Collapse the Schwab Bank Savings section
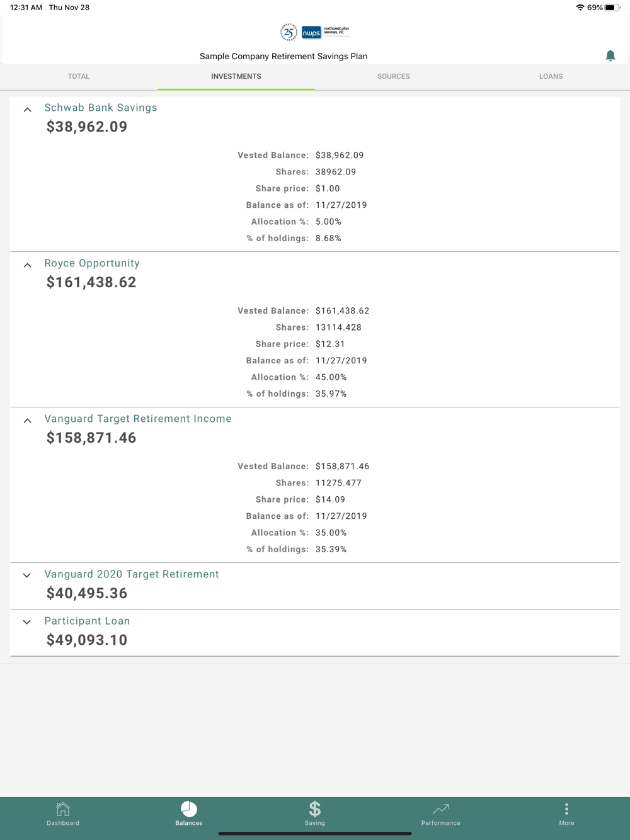Image resolution: width=630 pixels, height=840 pixels. coord(27,110)
